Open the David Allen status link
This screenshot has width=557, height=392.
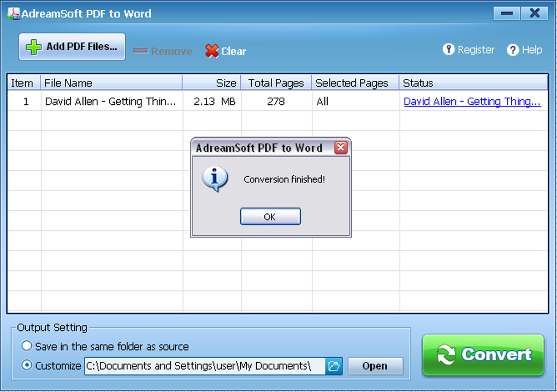point(471,101)
